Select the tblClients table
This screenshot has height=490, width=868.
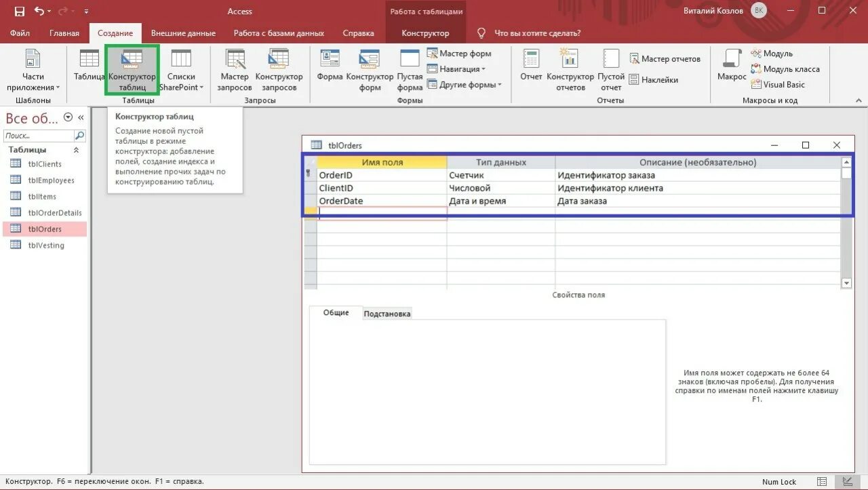click(45, 164)
